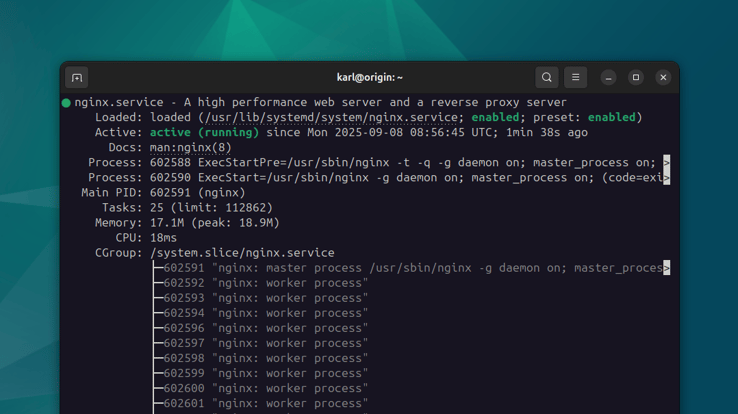
Task: Click the 602591 master process row
Action: 413,268
